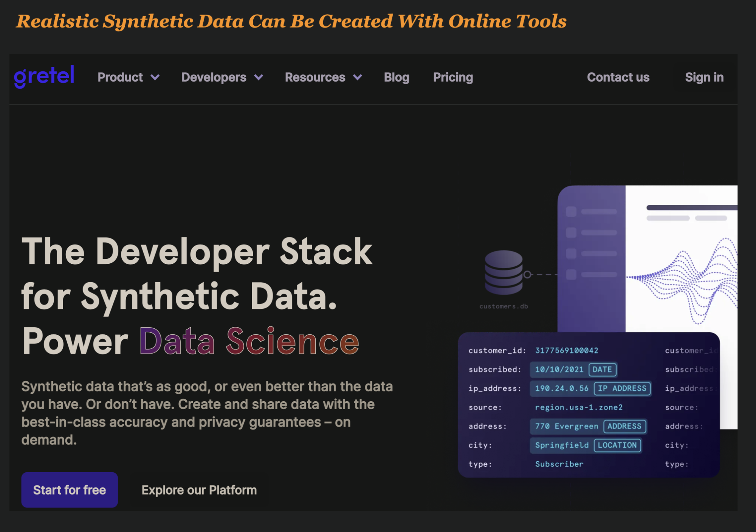
Task: Click the ADDRESS tag badge
Action: tap(624, 426)
